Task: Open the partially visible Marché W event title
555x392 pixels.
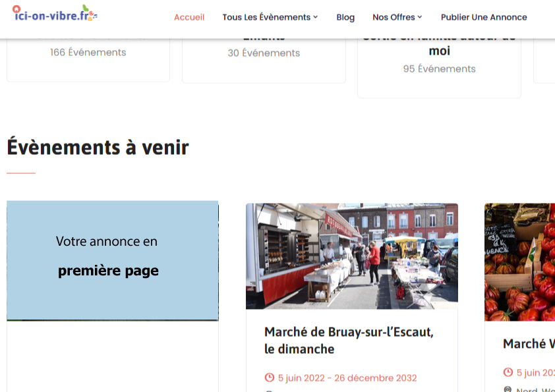Action: pyautogui.click(x=529, y=343)
